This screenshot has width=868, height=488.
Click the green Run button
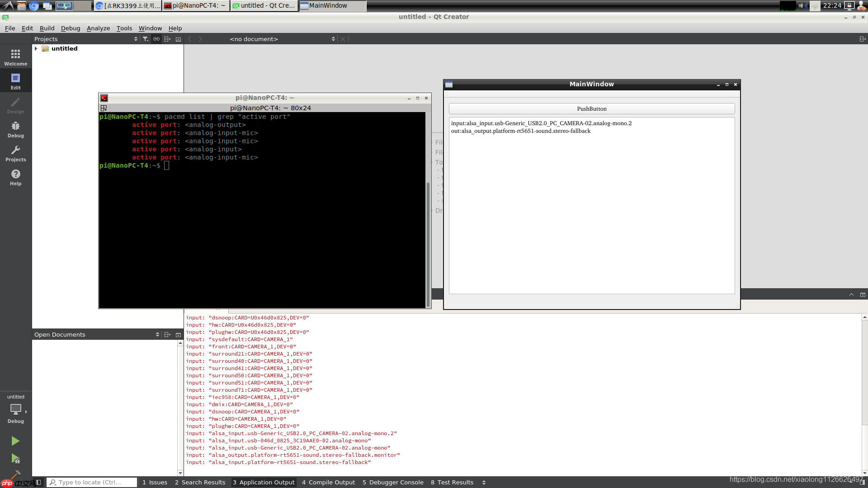(x=15, y=441)
